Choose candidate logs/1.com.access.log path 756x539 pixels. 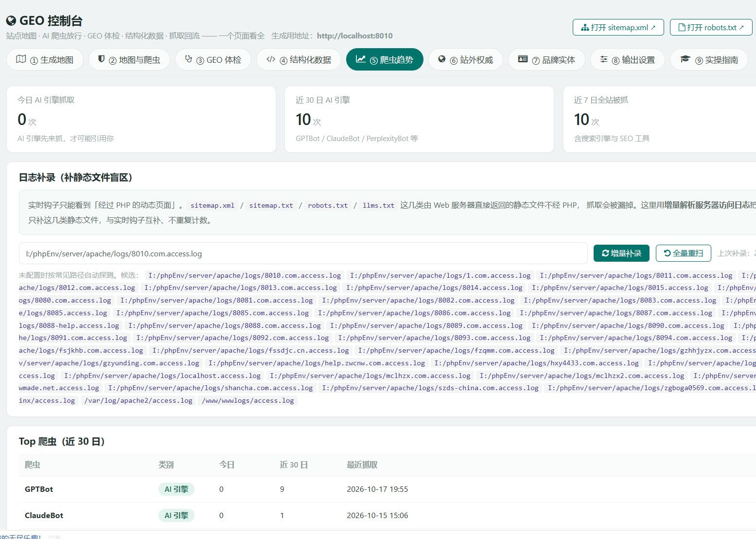[x=440, y=275]
